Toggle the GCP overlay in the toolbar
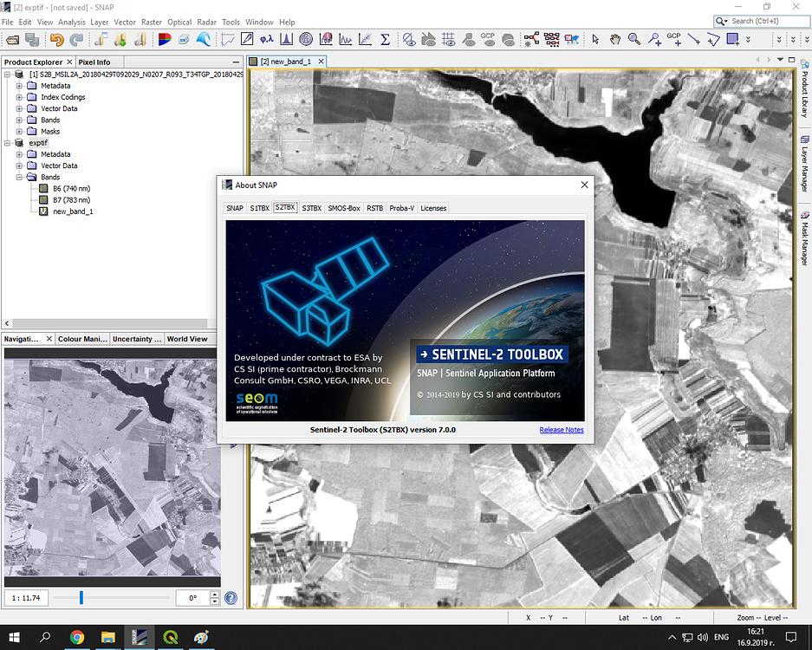Image resolution: width=812 pixels, height=650 pixels. tap(488, 39)
